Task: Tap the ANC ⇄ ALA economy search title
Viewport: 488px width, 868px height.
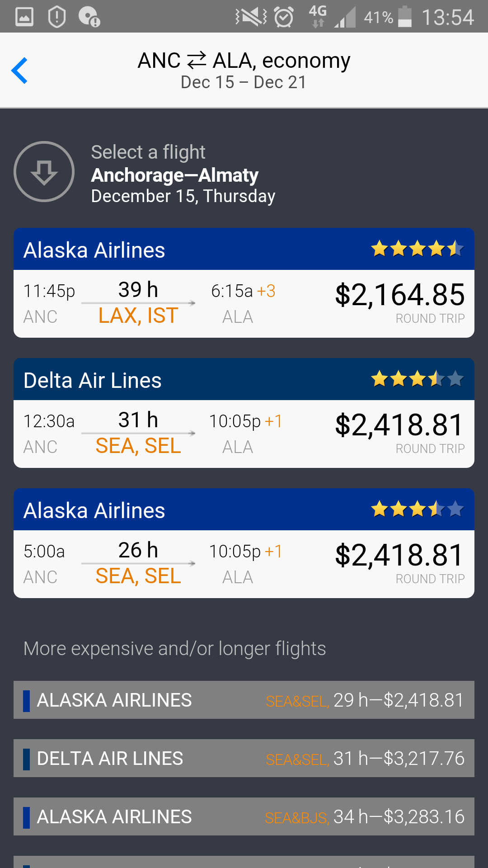Action: coord(244,61)
